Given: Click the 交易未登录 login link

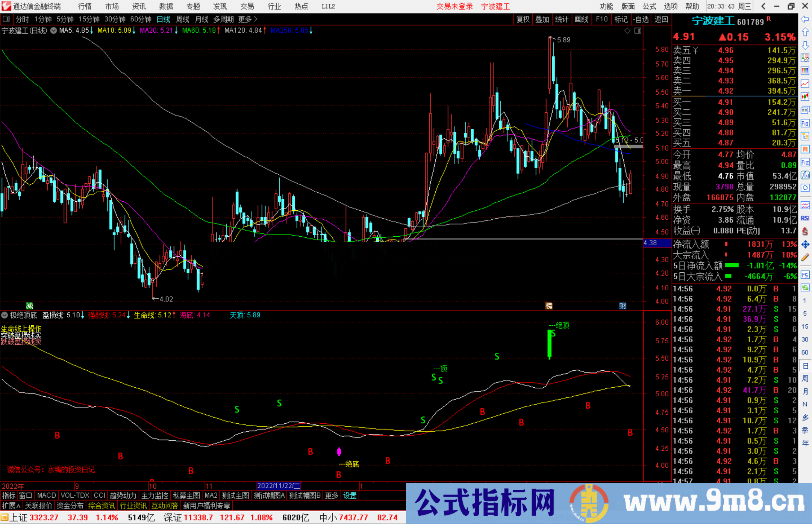Looking at the screenshot, I should [454, 6].
